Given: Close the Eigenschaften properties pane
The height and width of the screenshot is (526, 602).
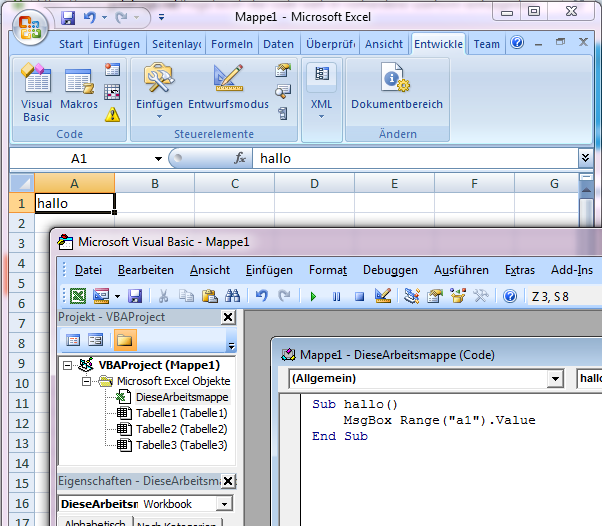Looking at the screenshot, I should (x=228, y=481).
